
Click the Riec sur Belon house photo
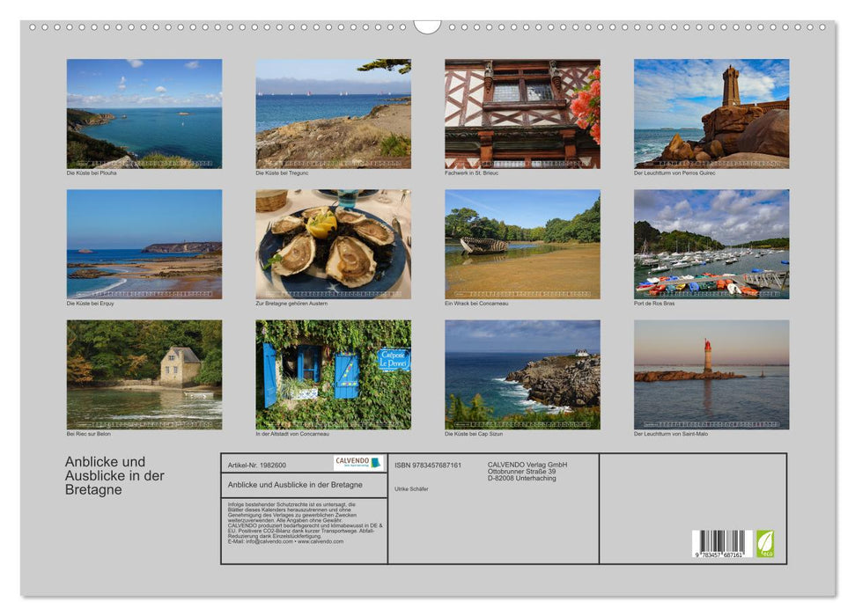click(144, 374)
